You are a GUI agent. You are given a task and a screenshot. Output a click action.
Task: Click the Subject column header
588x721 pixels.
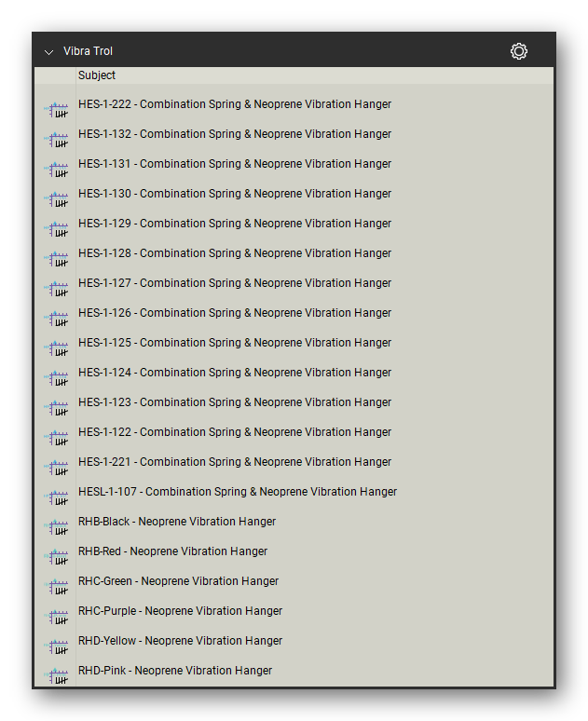coord(314,75)
